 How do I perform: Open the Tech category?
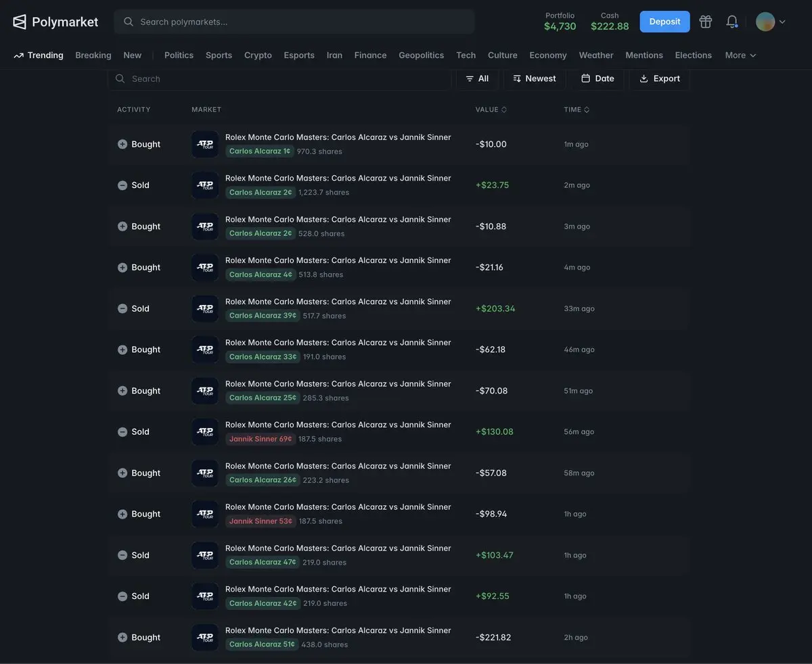pyautogui.click(x=466, y=55)
